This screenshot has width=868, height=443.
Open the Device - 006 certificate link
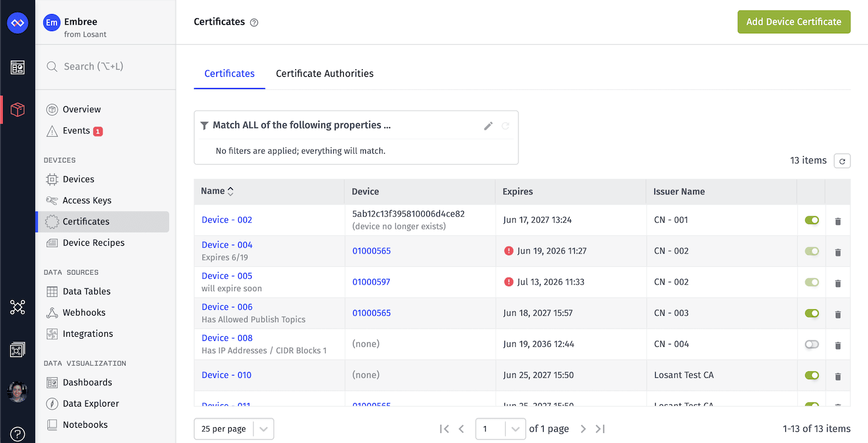pos(227,307)
